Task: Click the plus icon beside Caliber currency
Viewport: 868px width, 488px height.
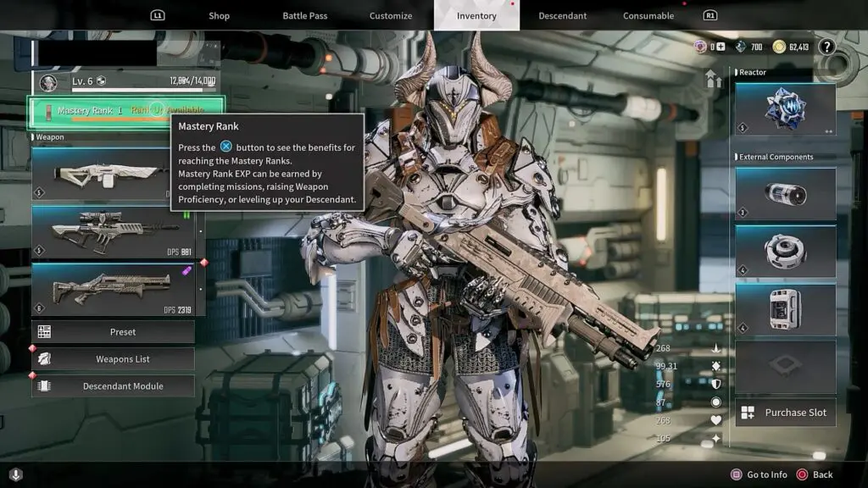Action: pyautogui.click(x=721, y=47)
